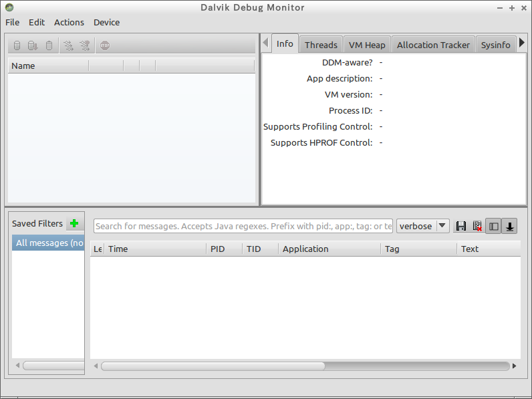Click the Saved Filters label
The width and height of the screenshot is (532, 399).
pyautogui.click(x=37, y=224)
